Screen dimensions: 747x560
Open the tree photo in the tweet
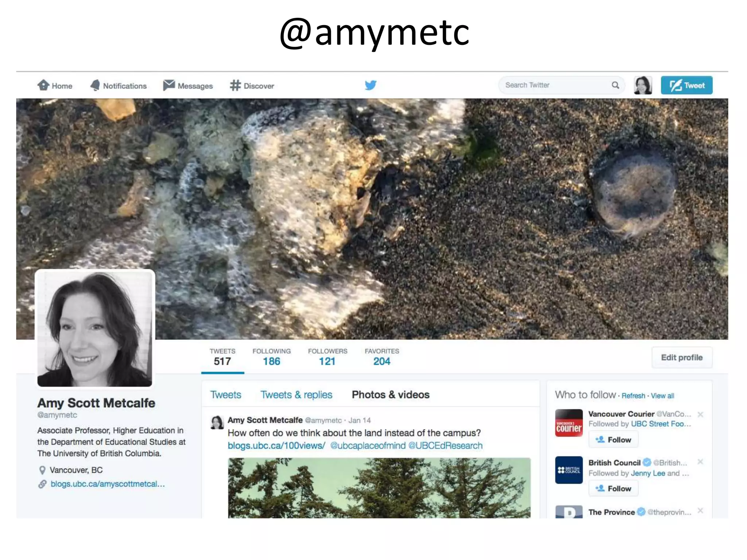pos(379,488)
